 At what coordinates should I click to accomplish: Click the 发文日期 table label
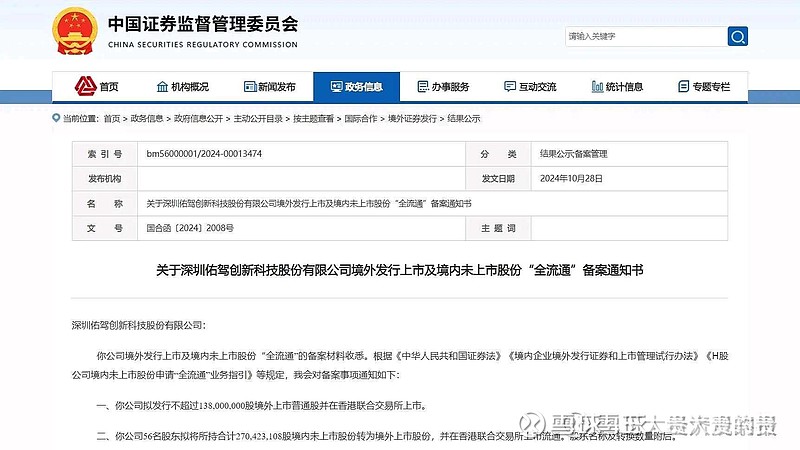tap(498, 179)
